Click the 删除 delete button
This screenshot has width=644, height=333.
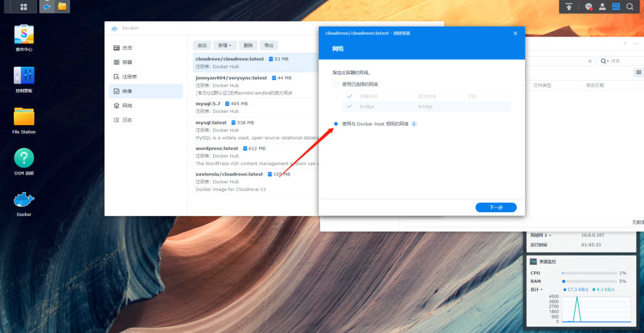point(248,45)
